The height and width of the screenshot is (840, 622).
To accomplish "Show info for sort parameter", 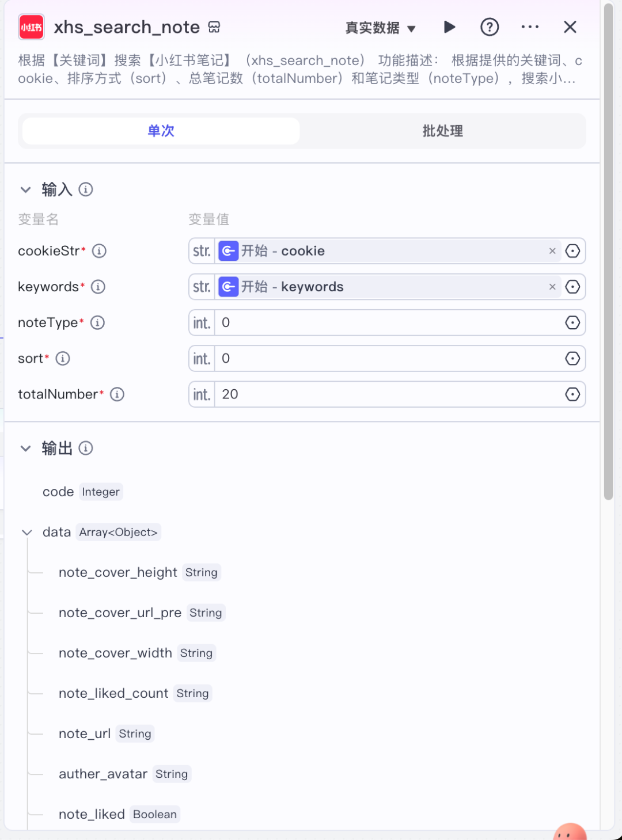I will click(63, 359).
